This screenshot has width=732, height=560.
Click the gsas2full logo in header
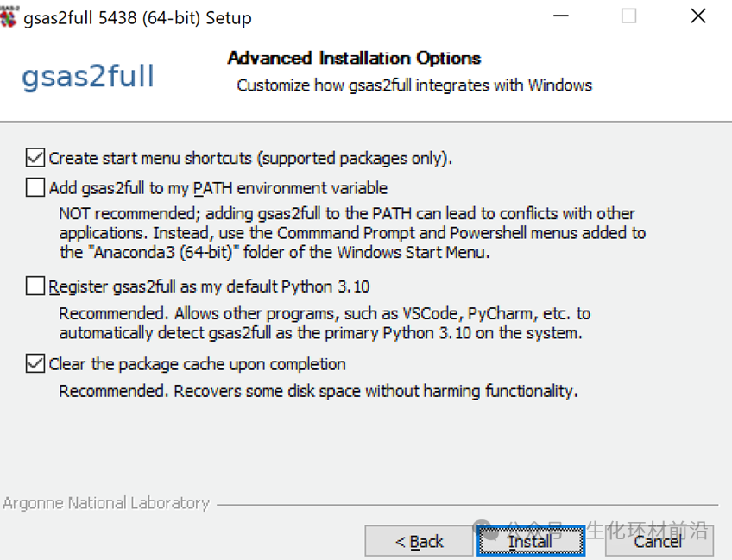click(x=87, y=76)
